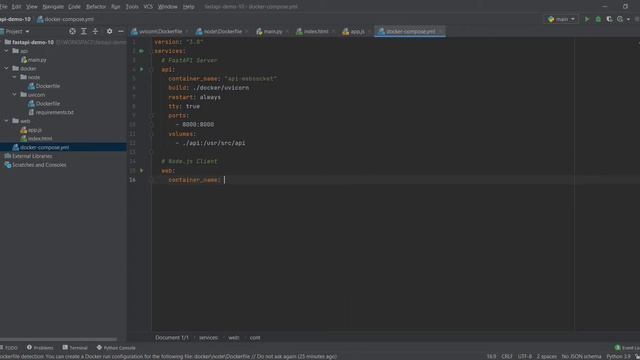Click the Collapse All icon in Project panel
Viewport: 640px width, 360px height.
tap(95, 31)
